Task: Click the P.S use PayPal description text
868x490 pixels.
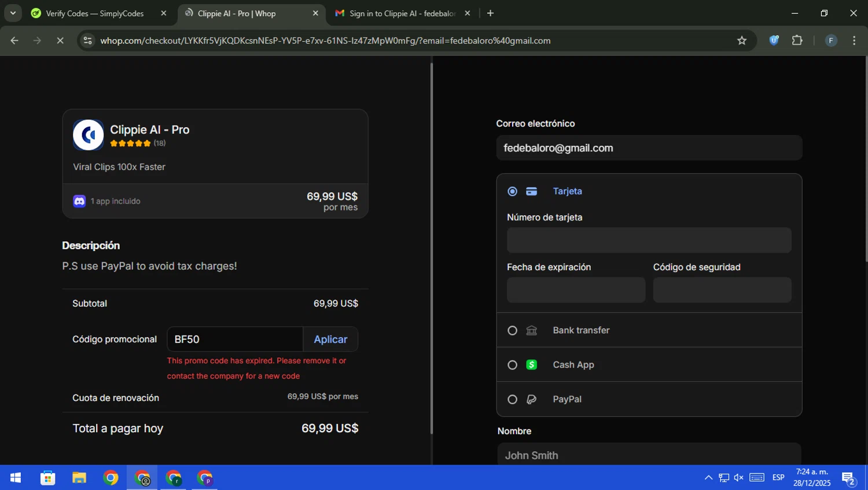Action: click(x=149, y=266)
